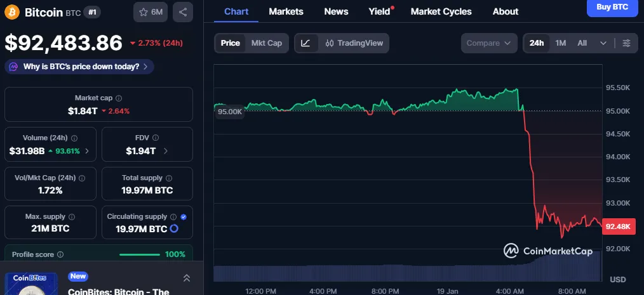Click the orange Bitcoin logo icon
This screenshot has height=295, width=644.
tap(12, 12)
